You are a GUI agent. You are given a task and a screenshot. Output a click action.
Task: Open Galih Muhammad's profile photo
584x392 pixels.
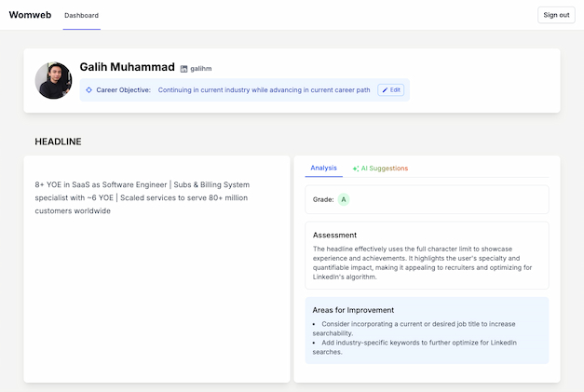(x=53, y=81)
